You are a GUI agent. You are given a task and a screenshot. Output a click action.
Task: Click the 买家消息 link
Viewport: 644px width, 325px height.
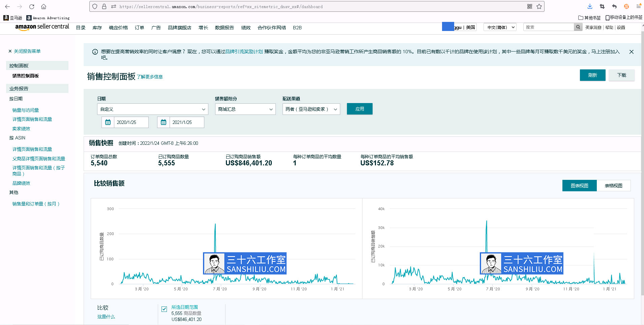click(x=593, y=28)
